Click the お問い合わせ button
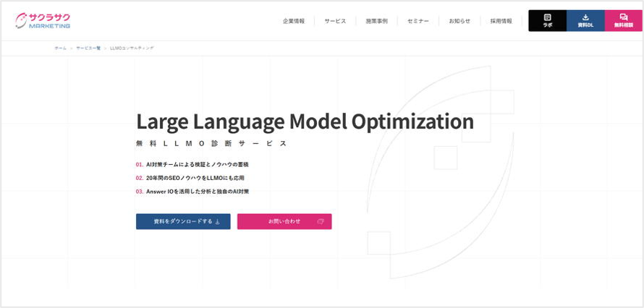Image resolution: width=644 pixels, height=308 pixels. [284, 221]
